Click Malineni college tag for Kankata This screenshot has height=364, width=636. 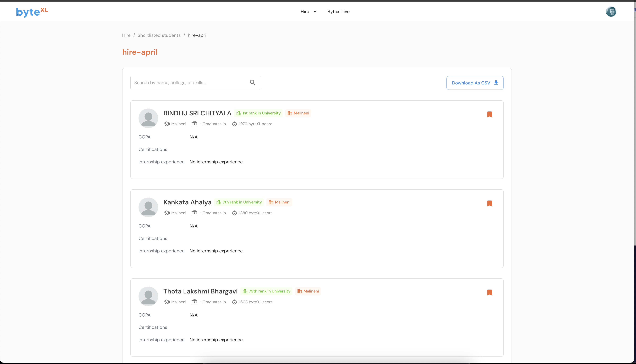(279, 202)
